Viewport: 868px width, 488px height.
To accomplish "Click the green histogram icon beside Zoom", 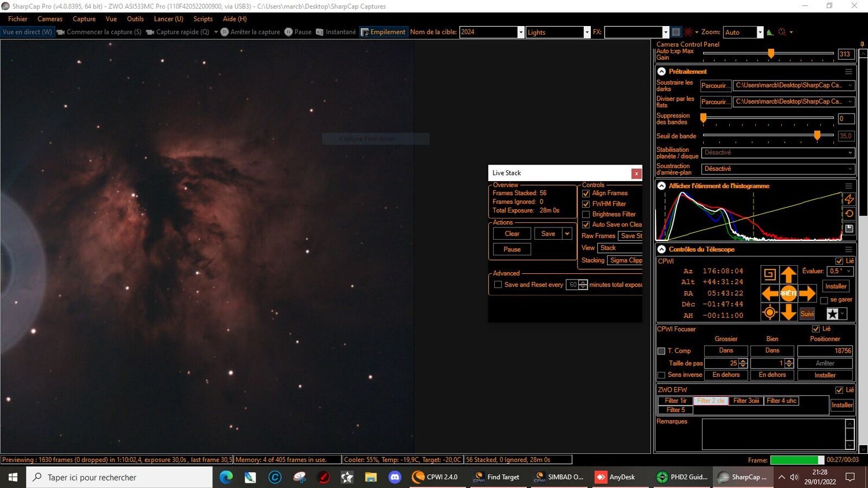I will coord(770,32).
